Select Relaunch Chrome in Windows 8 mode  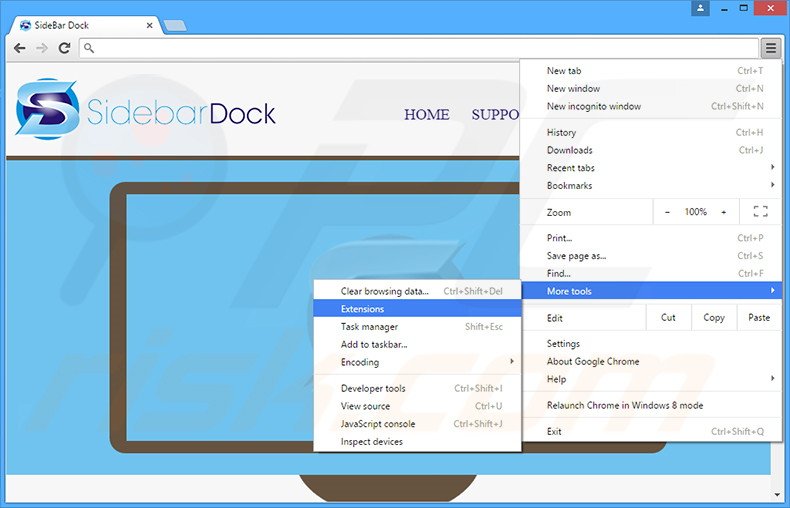coord(651,405)
